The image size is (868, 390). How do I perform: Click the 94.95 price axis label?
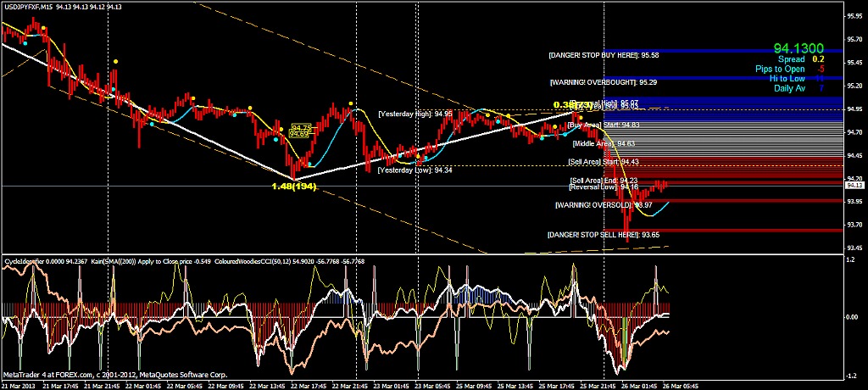855,109
